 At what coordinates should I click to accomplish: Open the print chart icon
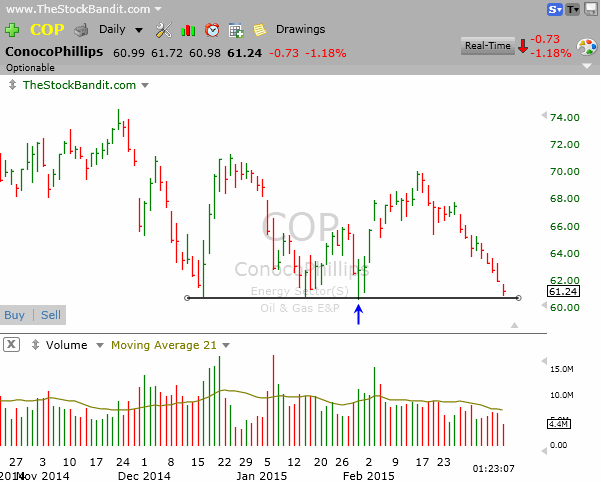[x=81, y=30]
